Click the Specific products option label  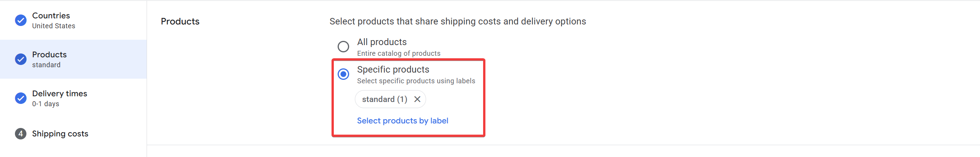pyautogui.click(x=393, y=70)
